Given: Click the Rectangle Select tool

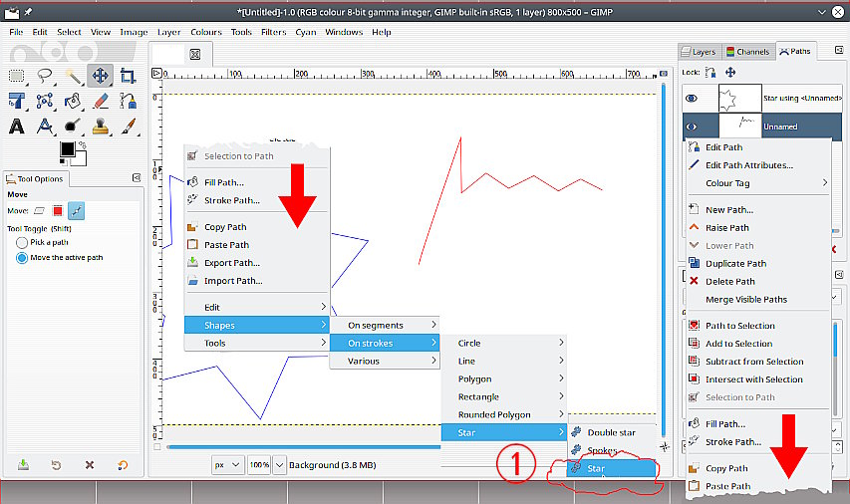Looking at the screenshot, I should click(17, 75).
